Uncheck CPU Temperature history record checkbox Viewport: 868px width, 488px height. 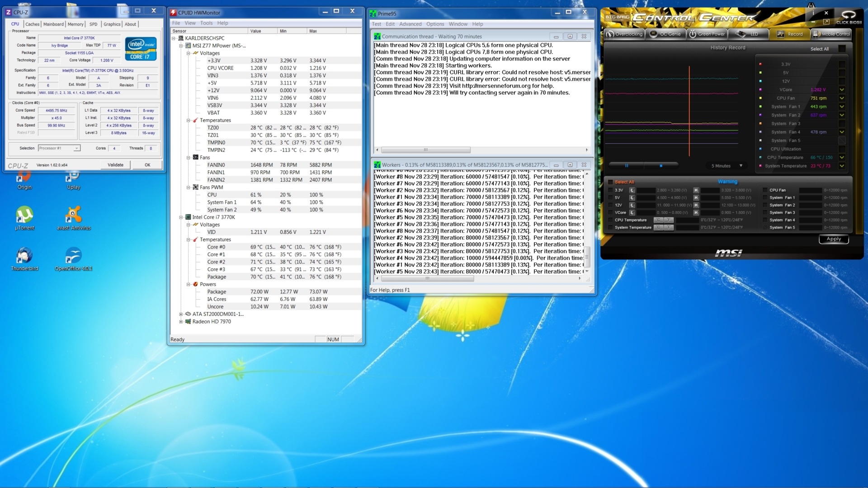point(842,157)
